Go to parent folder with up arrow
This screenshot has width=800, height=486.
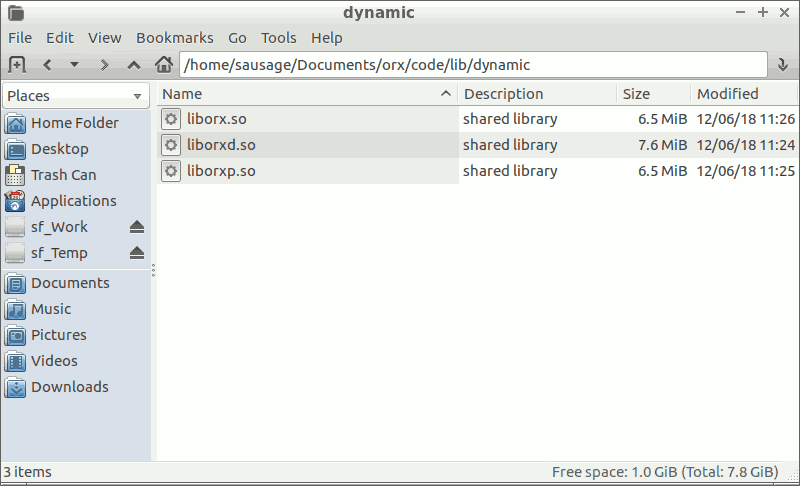[134, 65]
